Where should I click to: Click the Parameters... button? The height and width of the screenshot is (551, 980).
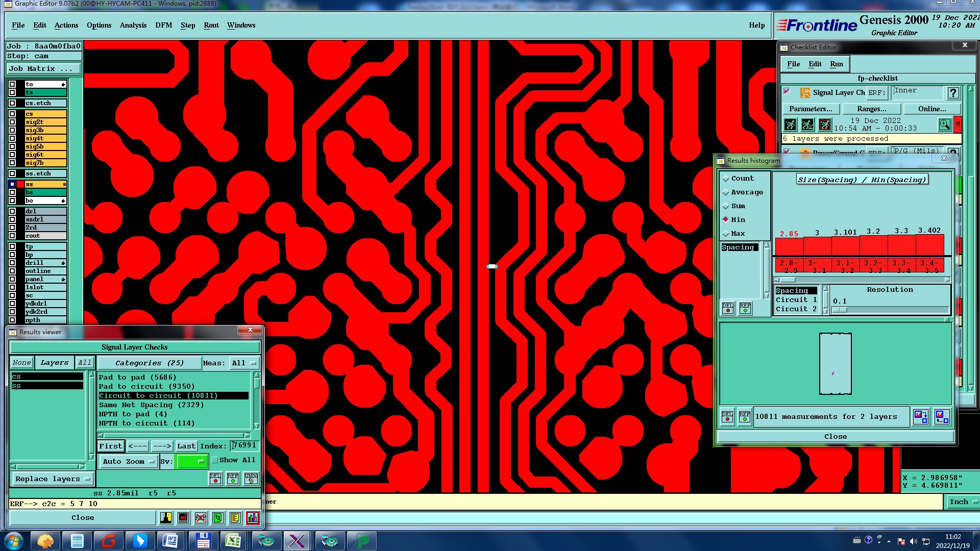tap(810, 109)
